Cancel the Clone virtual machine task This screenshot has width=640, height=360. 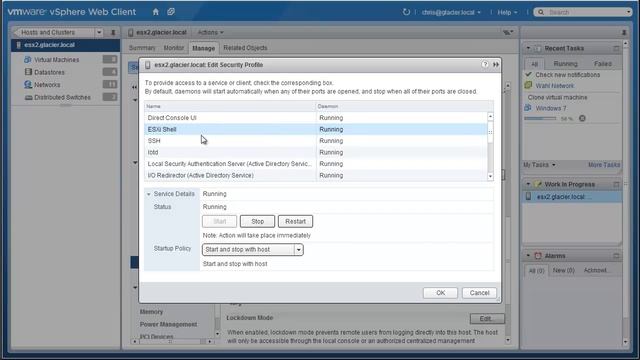(582, 118)
